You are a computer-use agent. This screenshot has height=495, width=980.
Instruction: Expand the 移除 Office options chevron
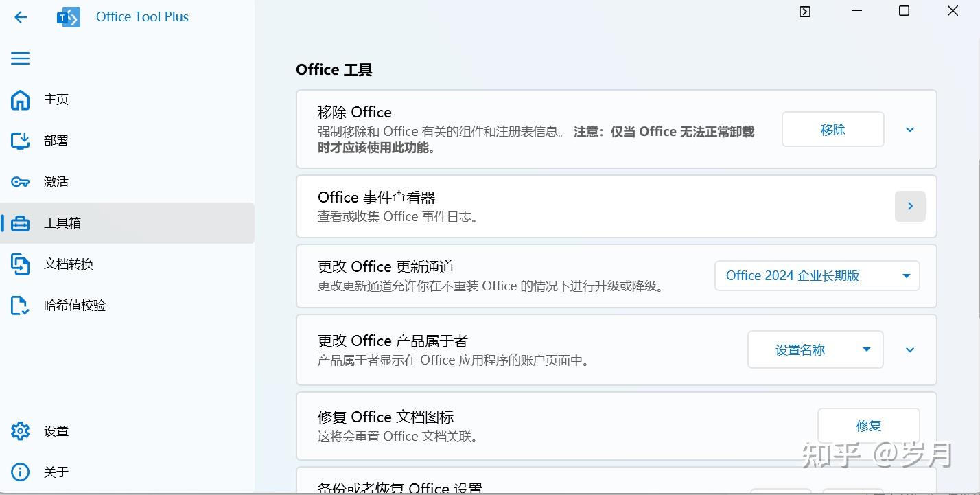coord(910,129)
